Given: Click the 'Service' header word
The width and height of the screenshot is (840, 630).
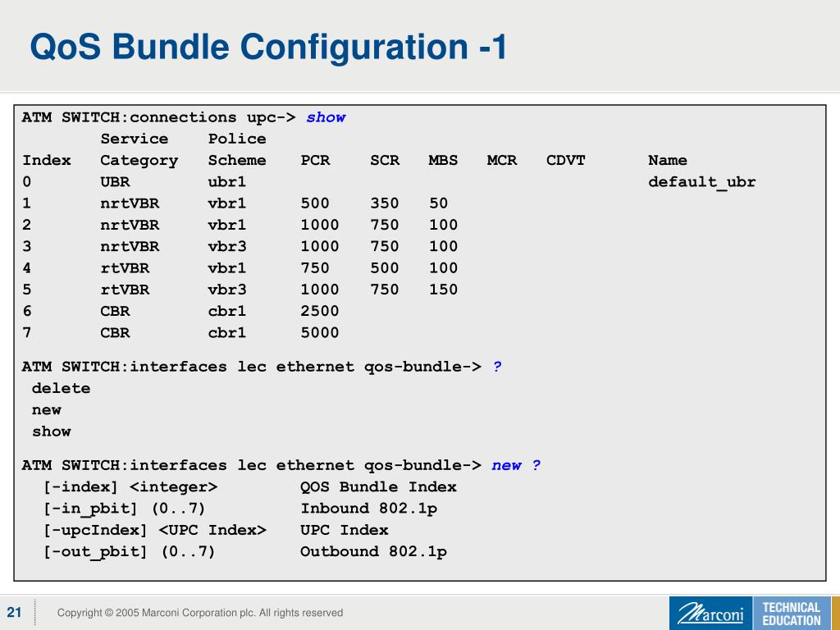Looking at the screenshot, I should tap(134, 139).
